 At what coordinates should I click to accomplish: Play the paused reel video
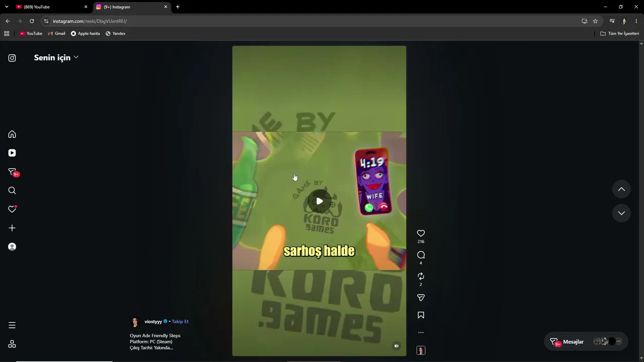pyautogui.click(x=319, y=201)
